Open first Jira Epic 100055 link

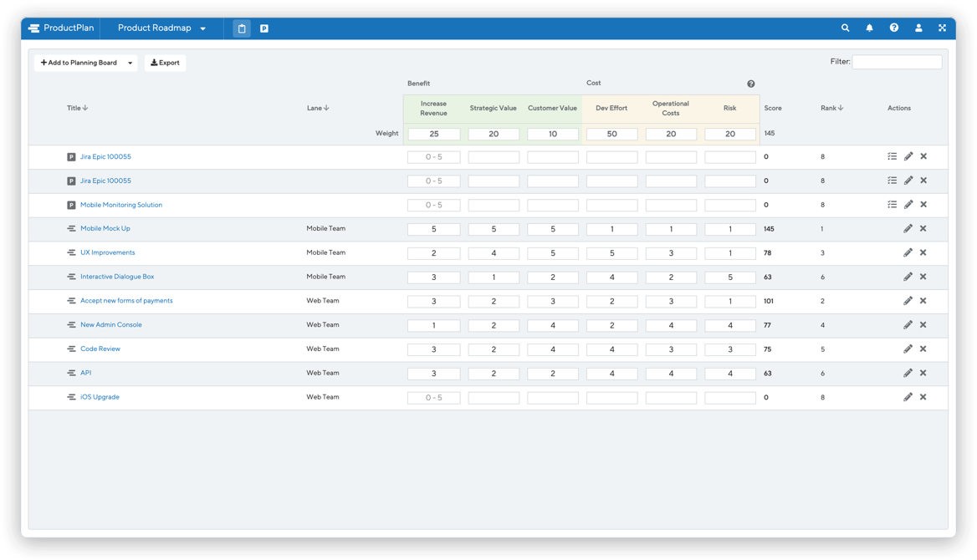105,157
